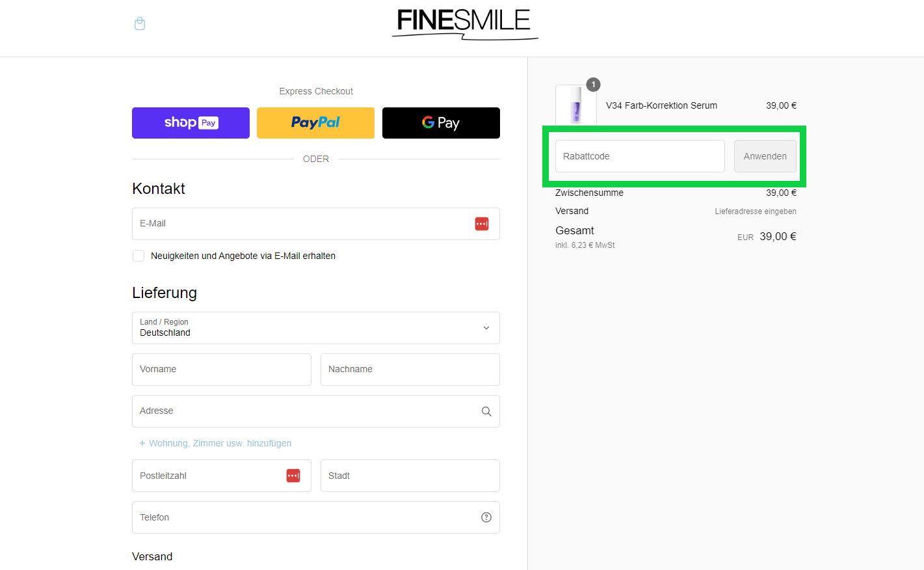Click the Nachname input field

(410, 370)
